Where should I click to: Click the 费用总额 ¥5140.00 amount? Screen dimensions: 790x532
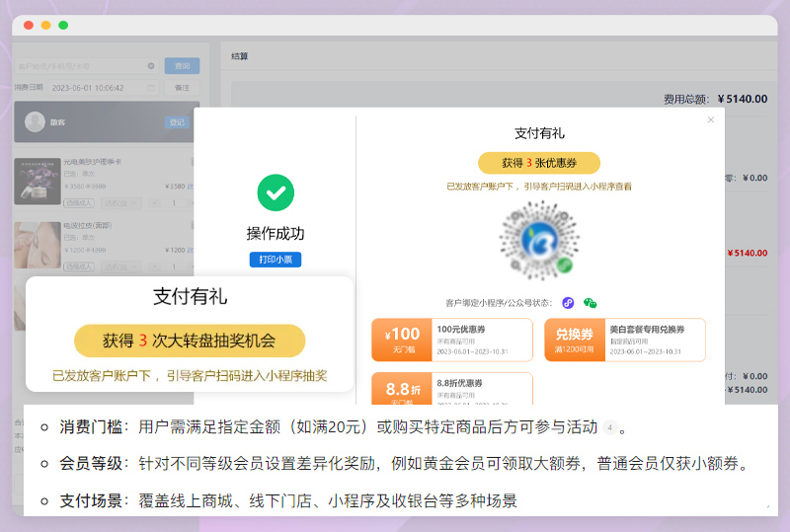pos(743,99)
